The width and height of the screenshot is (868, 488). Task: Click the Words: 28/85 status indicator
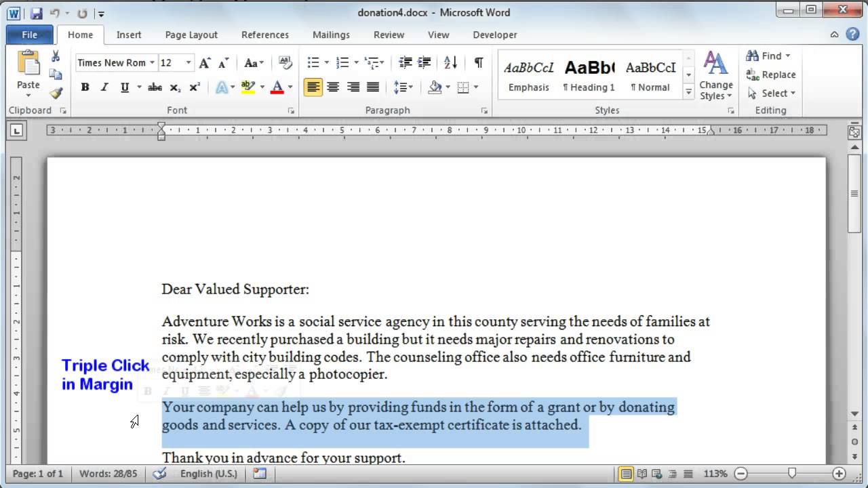point(108,474)
